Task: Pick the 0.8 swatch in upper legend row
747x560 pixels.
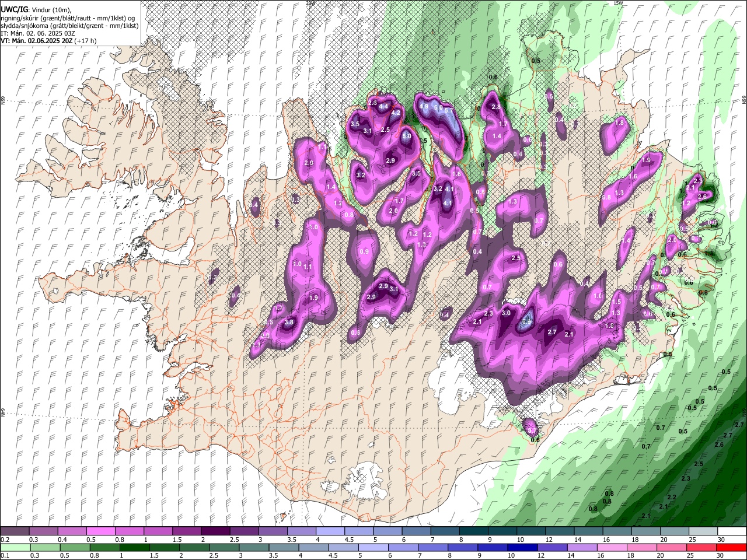Action: tap(129, 531)
